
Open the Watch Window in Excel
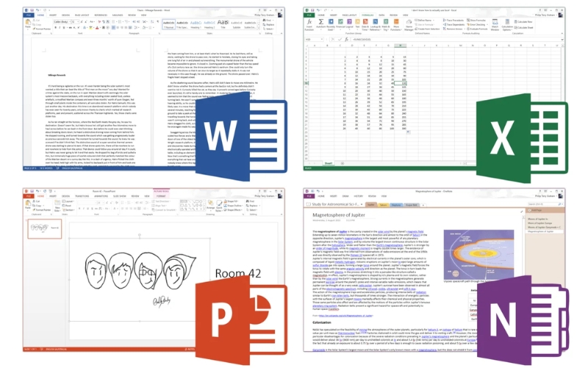pyautogui.click(x=495, y=25)
